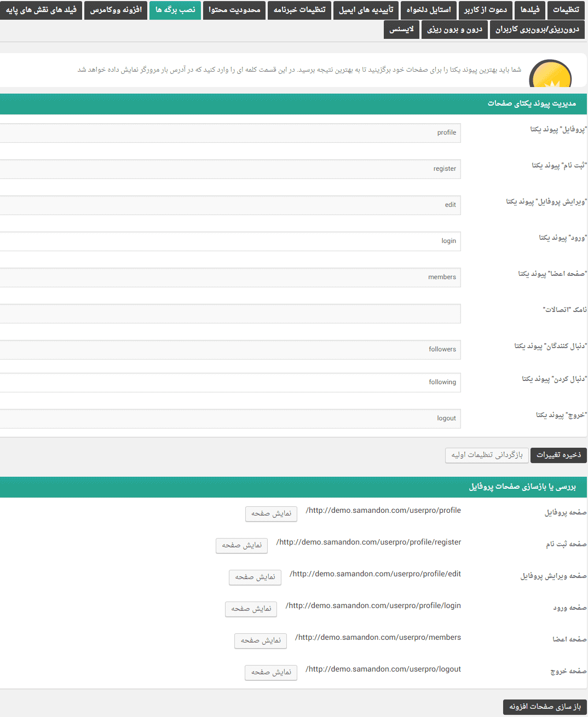Click بازگردانی تنظیمات اولیه reset button
588x717 pixels.
tap(487, 455)
